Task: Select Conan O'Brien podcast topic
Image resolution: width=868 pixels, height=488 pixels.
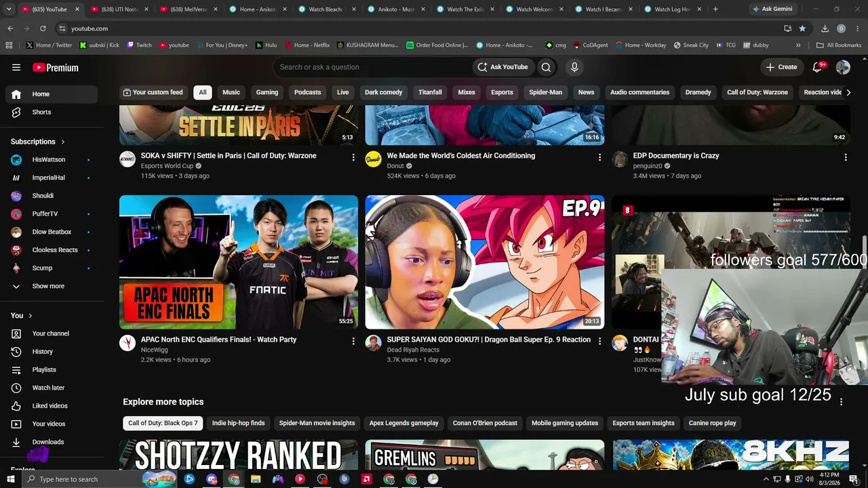Action: pos(485,423)
